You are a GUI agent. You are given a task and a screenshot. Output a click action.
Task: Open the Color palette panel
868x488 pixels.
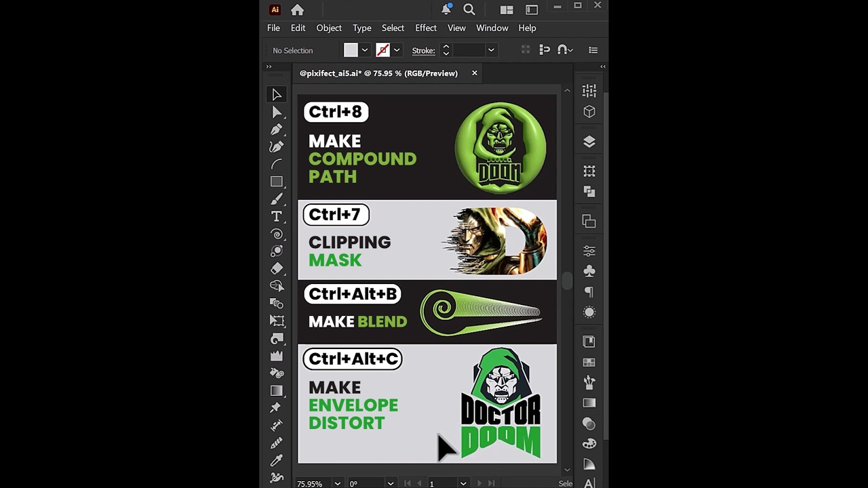(x=589, y=444)
